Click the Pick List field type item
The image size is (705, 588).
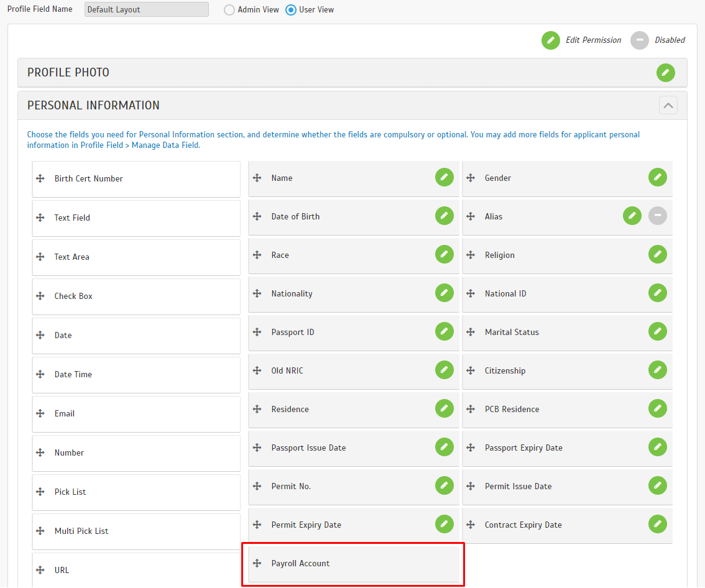pos(136,492)
